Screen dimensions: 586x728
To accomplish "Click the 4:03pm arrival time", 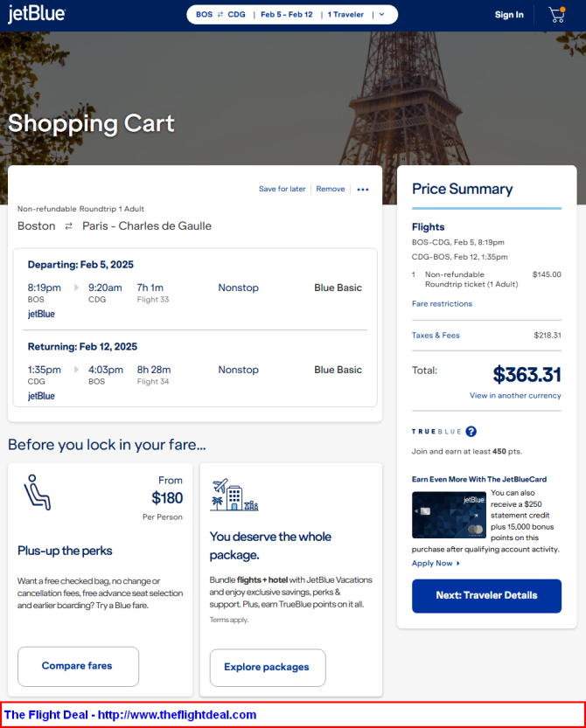I will point(106,370).
